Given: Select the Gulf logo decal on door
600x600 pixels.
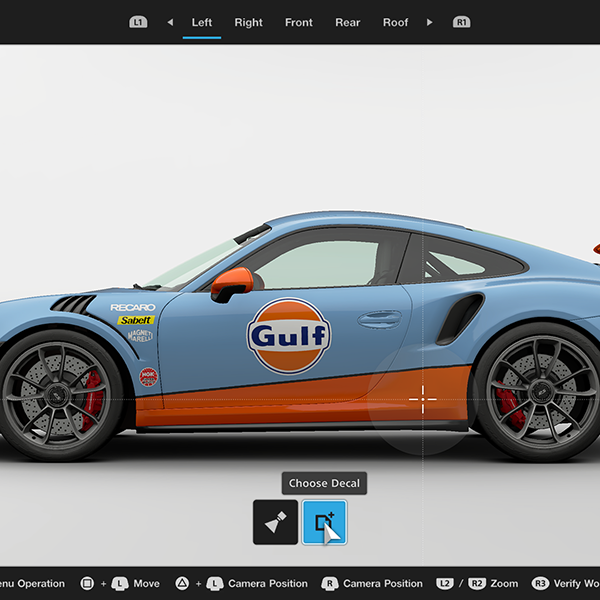Looking at the screenshot, I should coord(289,336).
